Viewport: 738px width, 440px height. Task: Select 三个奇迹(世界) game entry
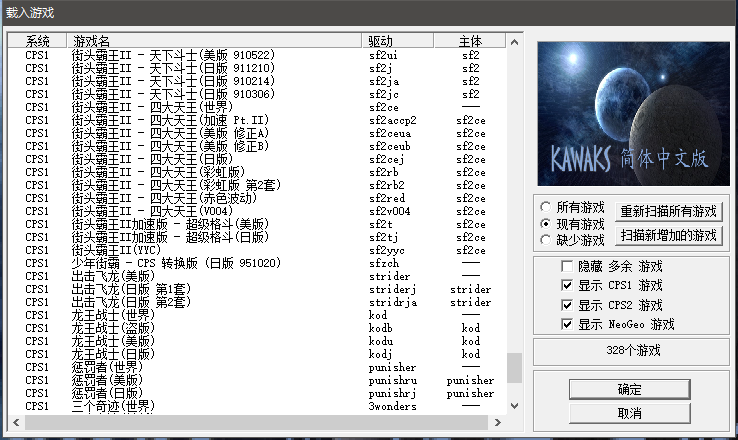(113, 406)
